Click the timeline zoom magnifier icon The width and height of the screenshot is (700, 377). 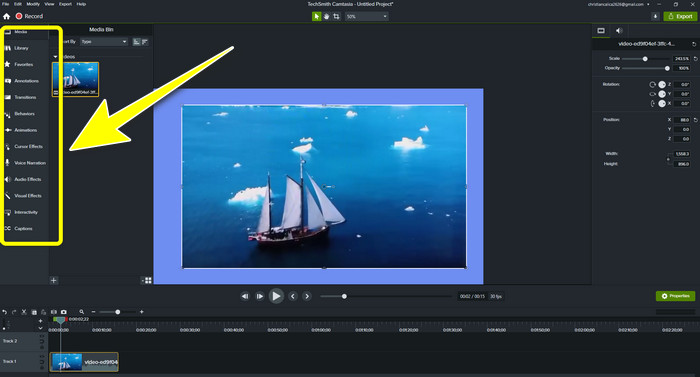pyautogui.click(x=82, y=312)
